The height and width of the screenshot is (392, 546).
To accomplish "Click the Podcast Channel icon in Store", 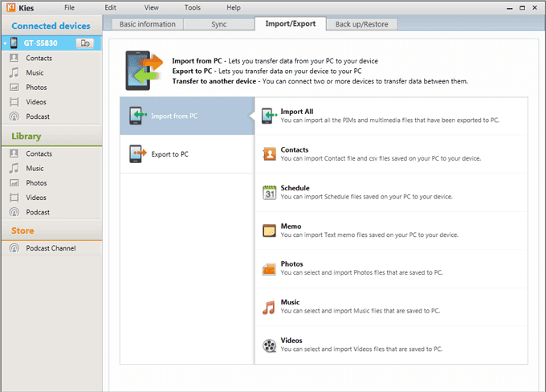I will pyautogui.click(x=14, y=248).
